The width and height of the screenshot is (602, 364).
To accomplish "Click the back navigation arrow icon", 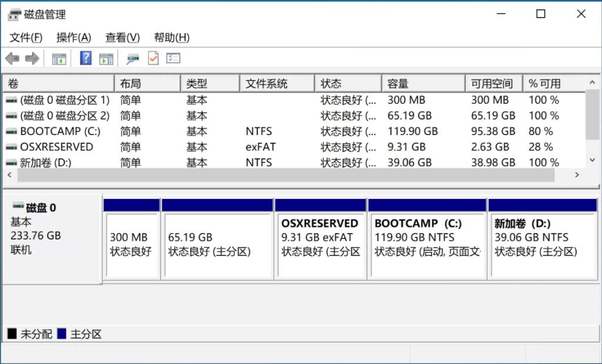I will [x=13, y=58].
